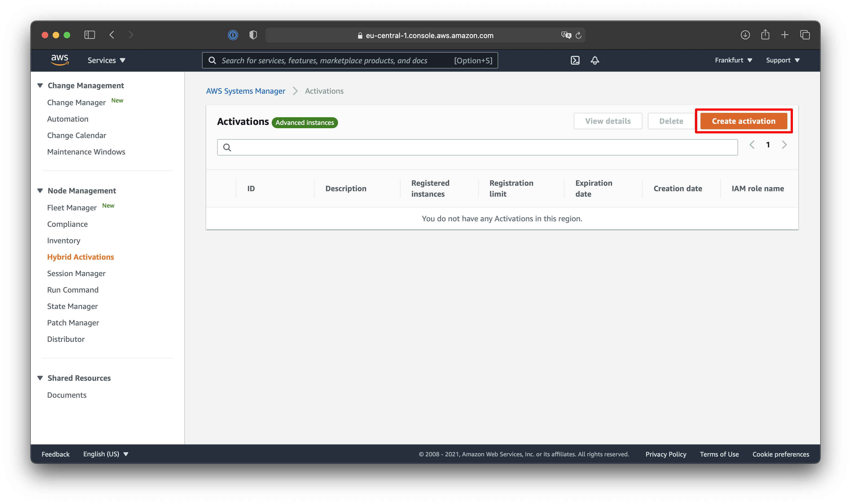Click the AWS Systems Manager breadcrumb link
851x504 pixels.
[246, 91]
